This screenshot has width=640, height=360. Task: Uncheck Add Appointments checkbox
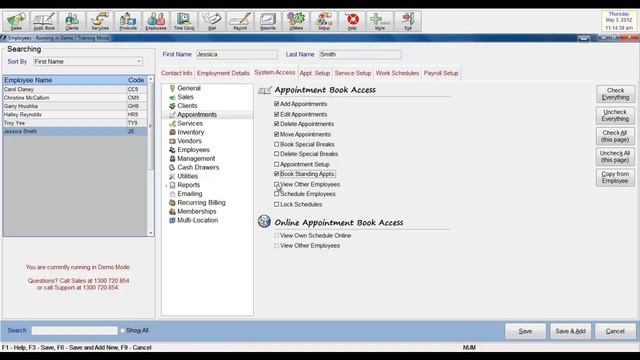coord(277,104)
